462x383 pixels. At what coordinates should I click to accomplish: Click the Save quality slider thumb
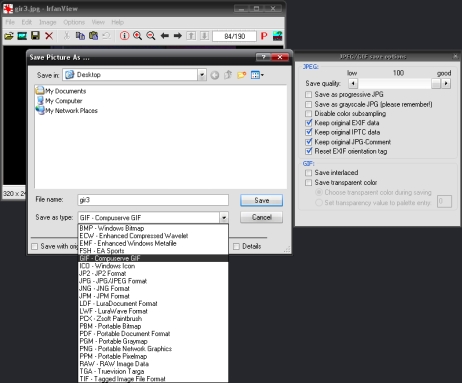pos(436,83)
